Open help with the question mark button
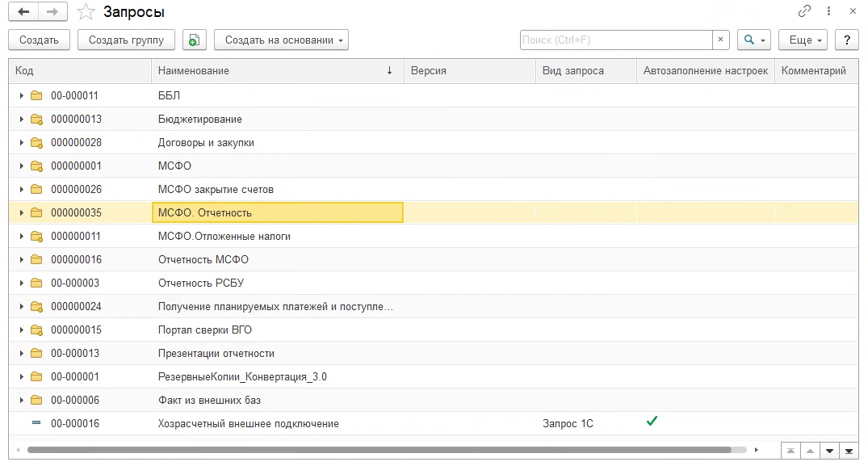Screen dimensions: 868x466 pos(846,40)
